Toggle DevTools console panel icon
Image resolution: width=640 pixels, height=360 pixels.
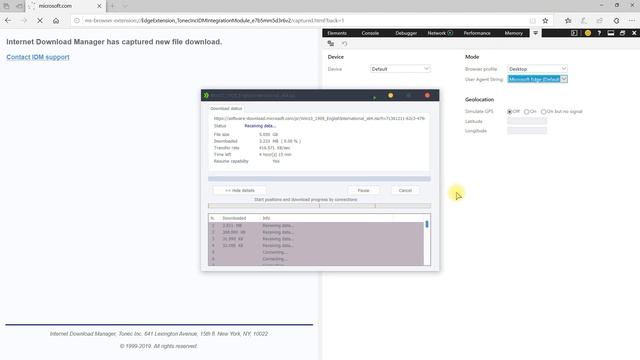[x=574, y=33]
